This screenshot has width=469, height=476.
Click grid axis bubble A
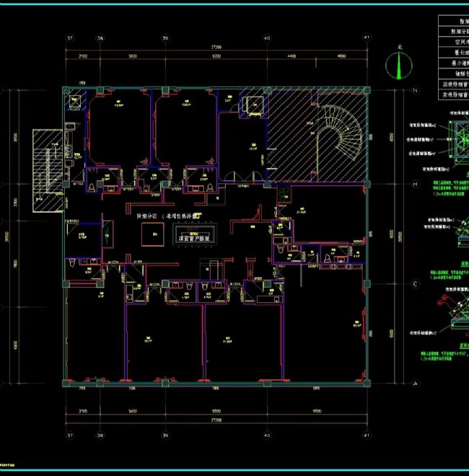pyautogui.click(x=414, y=384)
